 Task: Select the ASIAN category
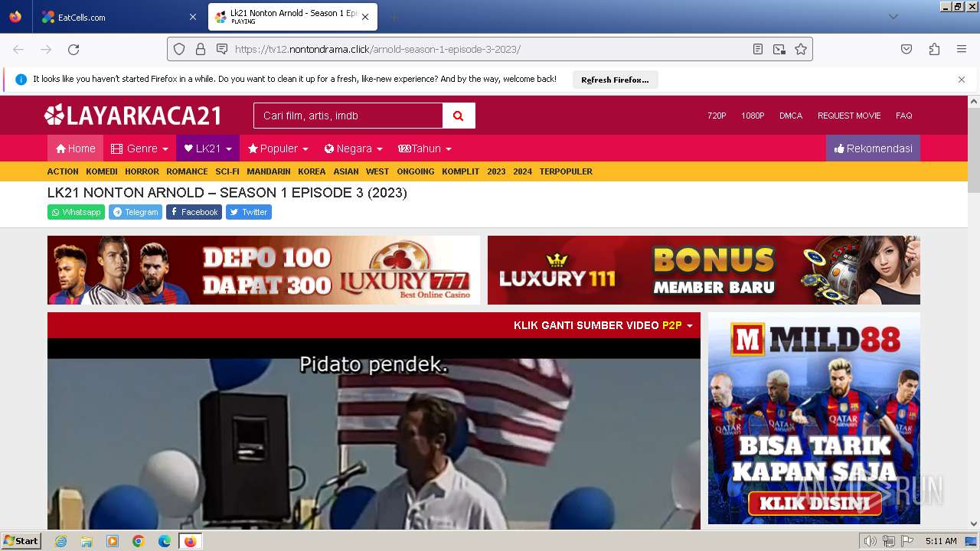pos(346,171)
